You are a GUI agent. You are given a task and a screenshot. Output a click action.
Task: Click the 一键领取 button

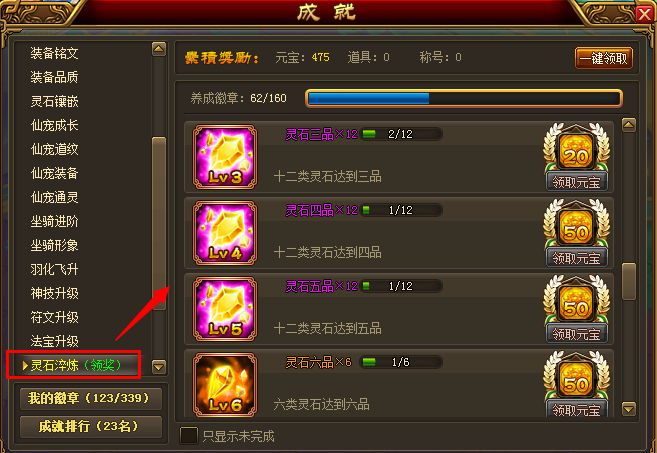pyautogui.click(x=604, y=58)
